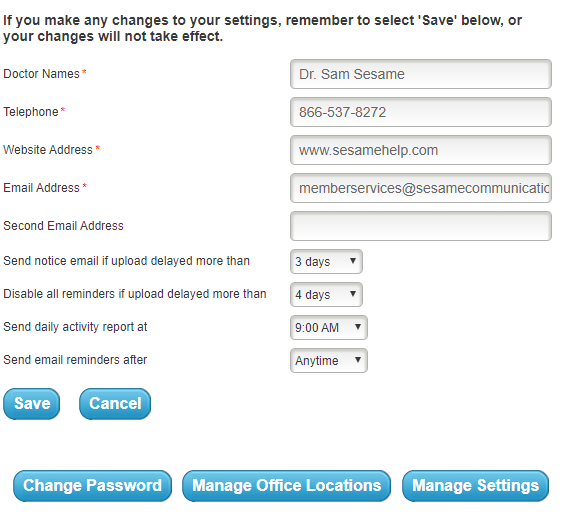Select the daily activity report time dropdown
Image resolution: width=562 pixels, height=523 pixels.
pyautogui.click(x=329, y=328)
